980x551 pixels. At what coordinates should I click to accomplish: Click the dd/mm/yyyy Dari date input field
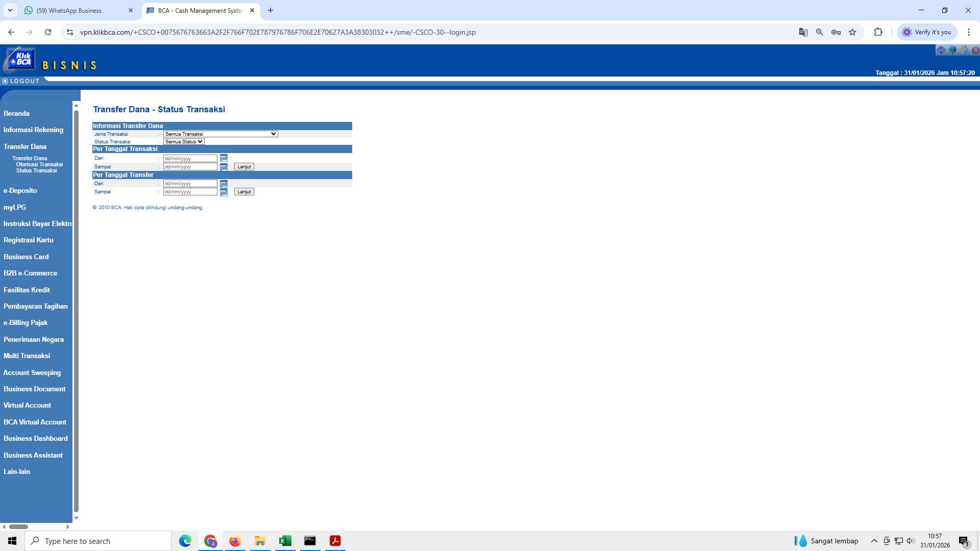pos(190,158)
